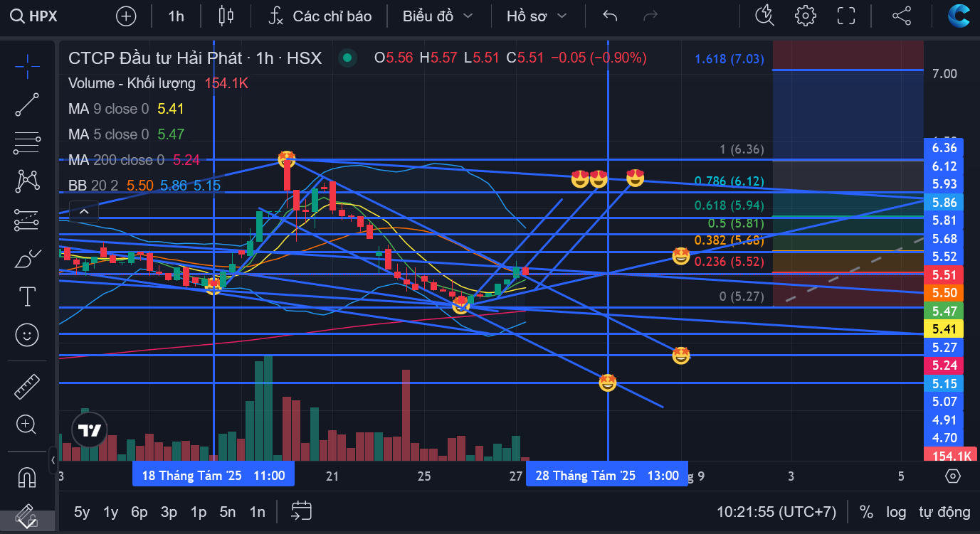Image resolution: width=980 pixels, height=534 pixels.
Task: Click the green market status dot
Action: 347,58
